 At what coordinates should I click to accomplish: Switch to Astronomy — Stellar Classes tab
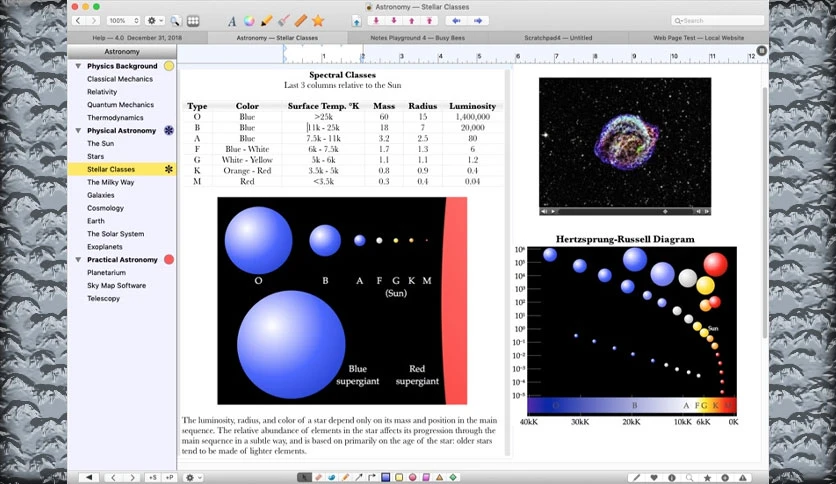click(x=277, y=38)
